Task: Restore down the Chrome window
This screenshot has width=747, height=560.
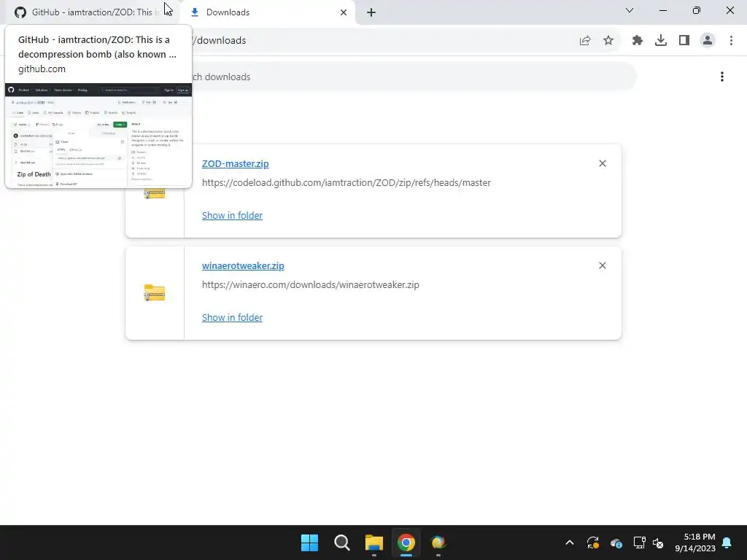Action: coord(697,10)
